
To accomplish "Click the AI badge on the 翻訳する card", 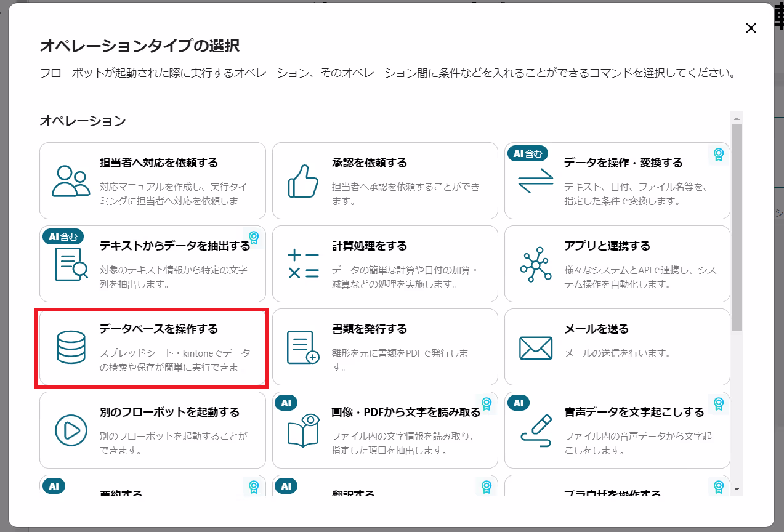I will coord(286,486).
